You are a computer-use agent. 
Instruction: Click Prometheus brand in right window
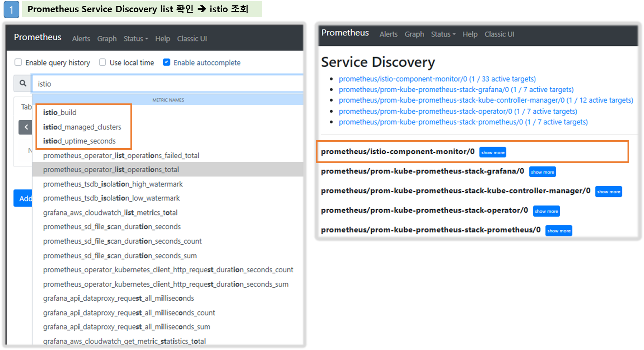coord(345,33)
